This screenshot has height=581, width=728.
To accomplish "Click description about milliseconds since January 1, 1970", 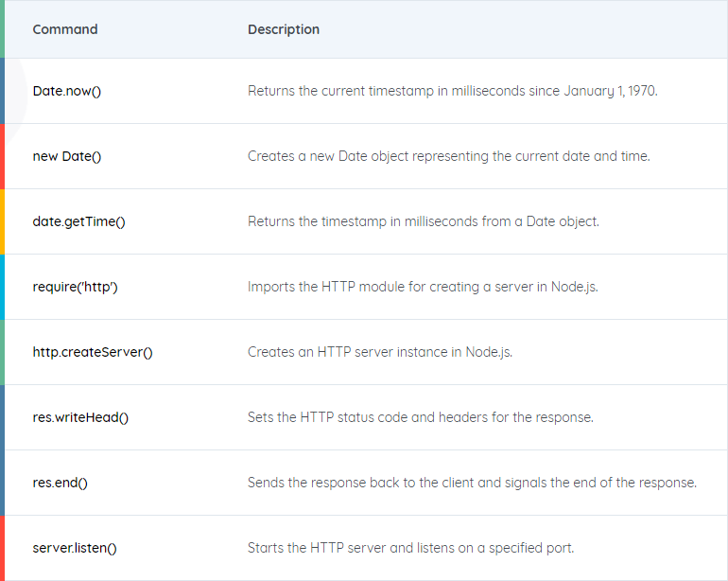I will pos(452,91).
